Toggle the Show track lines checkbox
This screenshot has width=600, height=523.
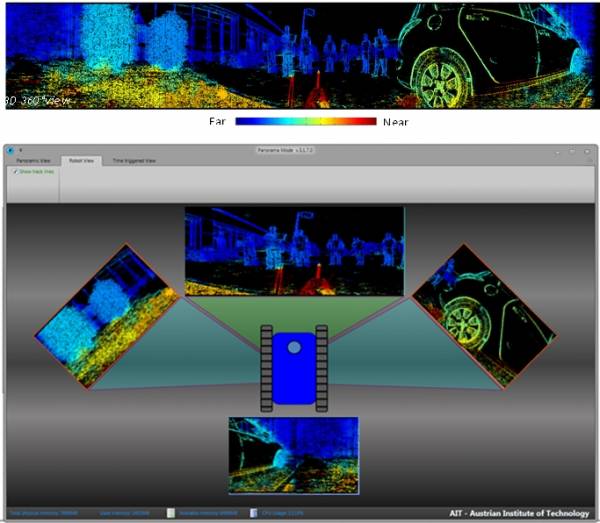[x=15, y=172]
